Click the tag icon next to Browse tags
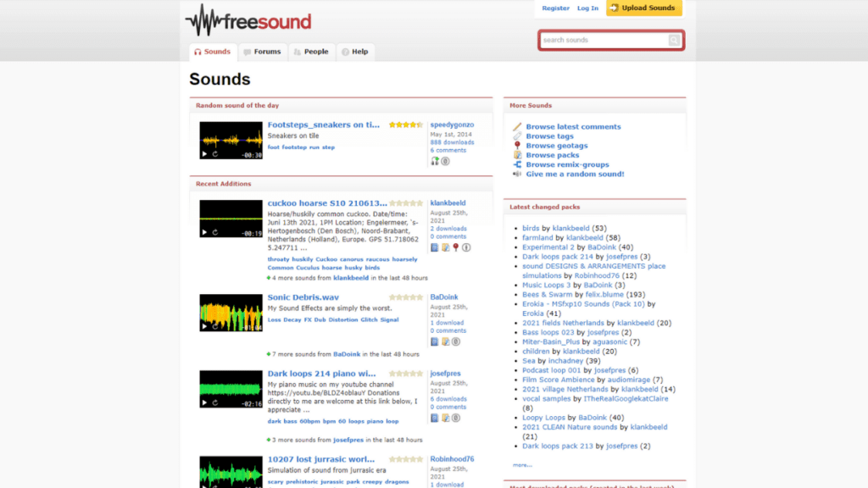 point(516,136)
